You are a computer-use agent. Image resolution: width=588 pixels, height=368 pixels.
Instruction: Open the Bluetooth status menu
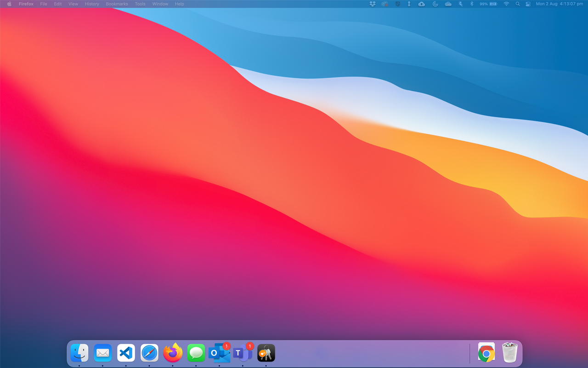coord(471,4)
